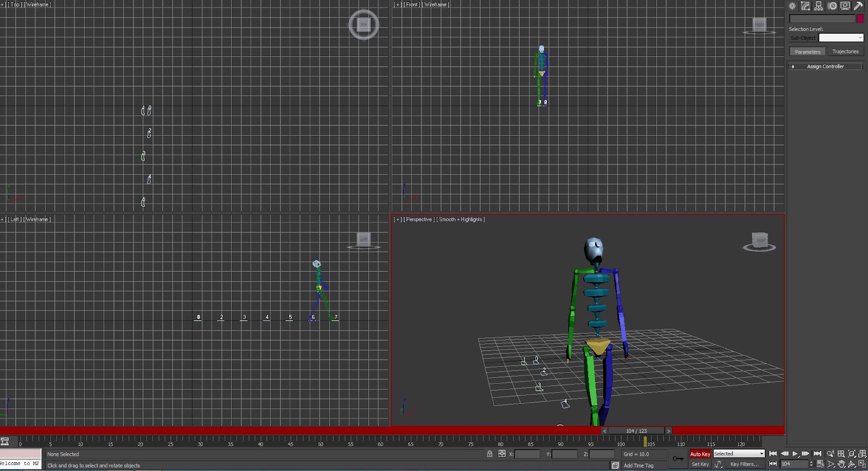Viewport: 868px width, 471px height.
Task: Step to the previous frame
Action: pos(784,454)
